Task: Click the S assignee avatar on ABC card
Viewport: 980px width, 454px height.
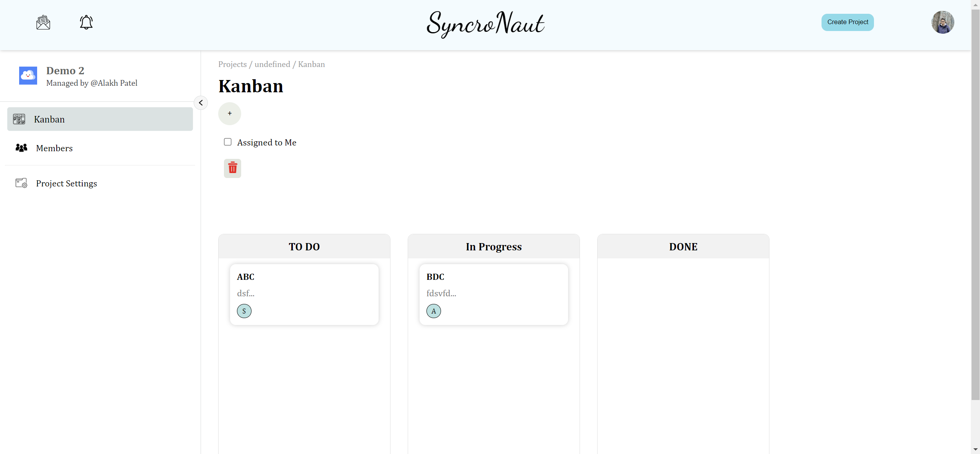Action: pos(244,311)
